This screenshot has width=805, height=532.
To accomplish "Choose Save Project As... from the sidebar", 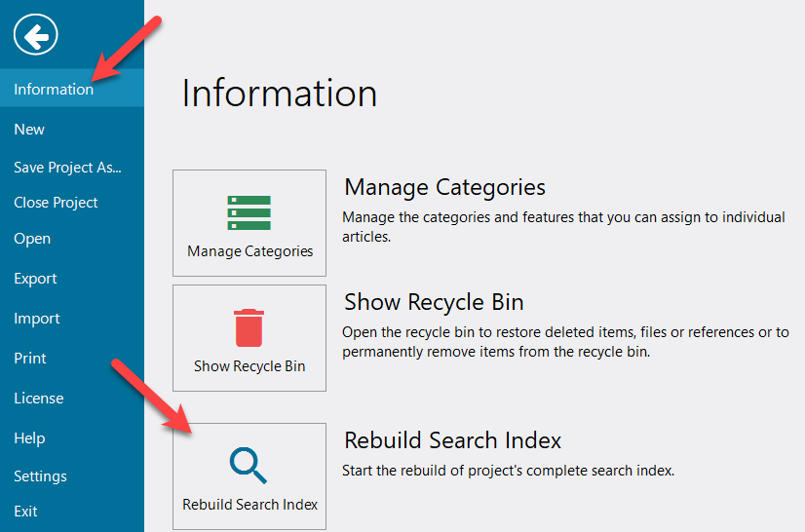I will 67,167.
